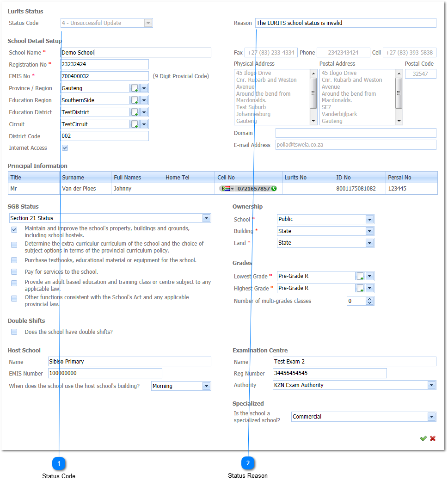This screenshot has height=487, width=448.
Task: Click the Persal No column header
Action: coord(411,177)
